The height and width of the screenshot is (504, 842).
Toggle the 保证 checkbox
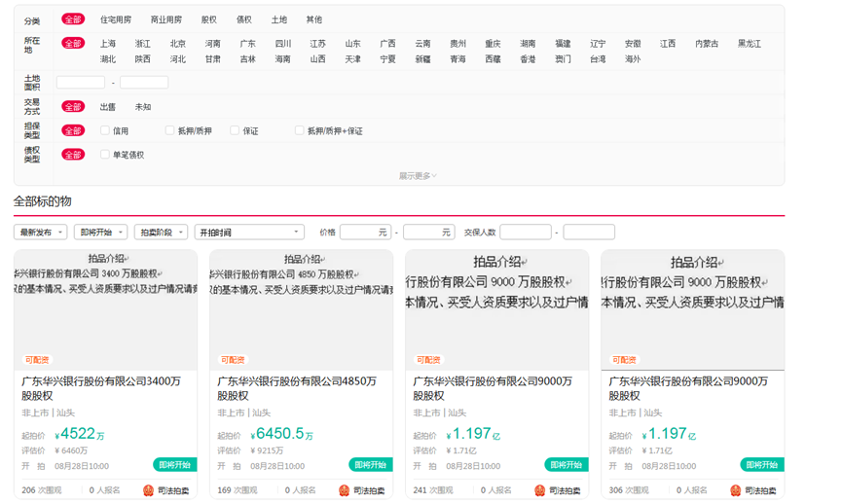pos(235,130)
